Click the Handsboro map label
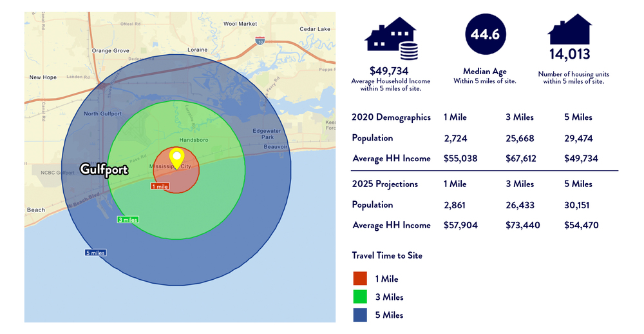Screen dimensions: 644x334 pos(194,140)
